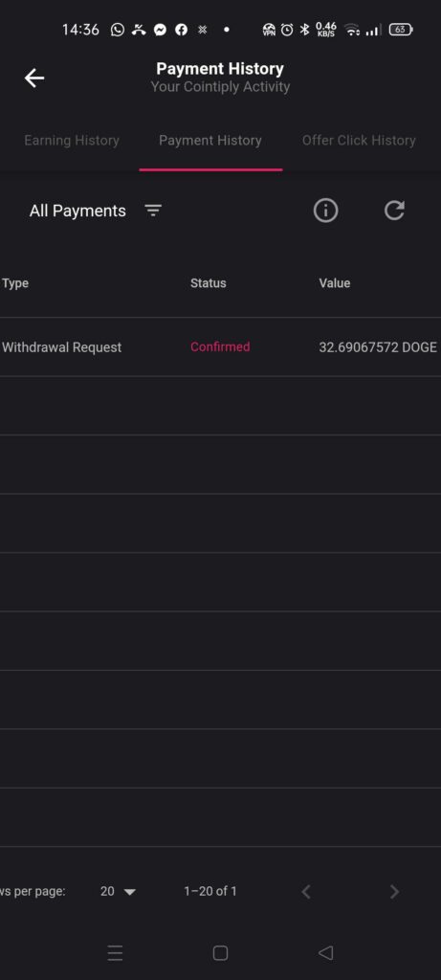Tap the Android recent apps menu icon
The height and width of the screenshot is (980, 441).
click(x=115, y=952)
